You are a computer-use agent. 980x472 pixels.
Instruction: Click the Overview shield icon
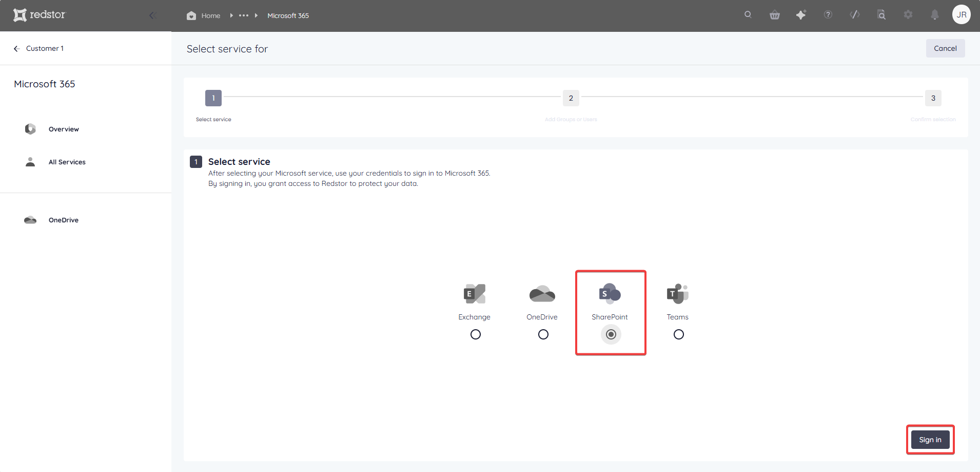point(30,129)
